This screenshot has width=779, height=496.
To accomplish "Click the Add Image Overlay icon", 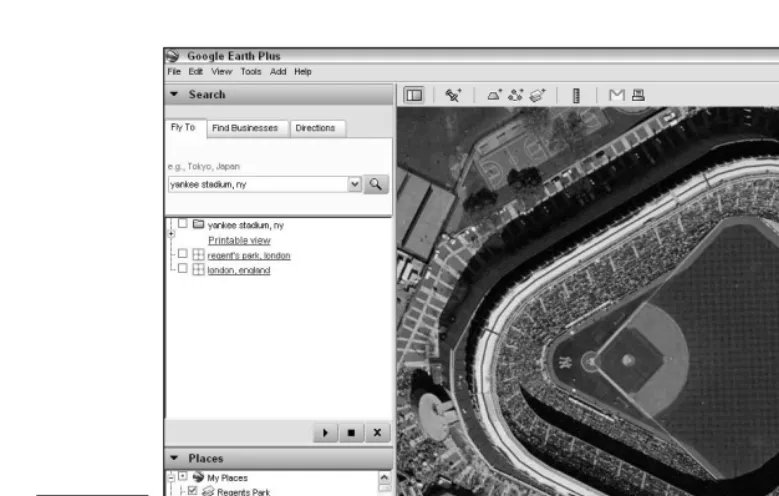I will coord(538,95).
